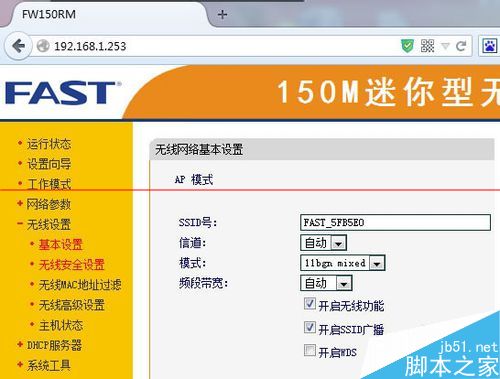Select 无线高级设置 submenu item
The image size is (500, 379).
tap(72, 305)
